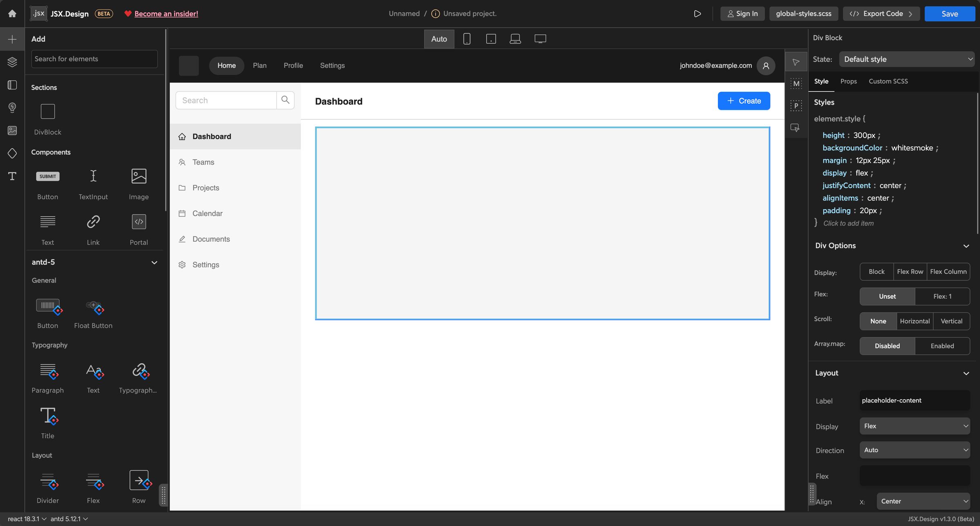Activate the selection arrow tool

tap(796, 62)
